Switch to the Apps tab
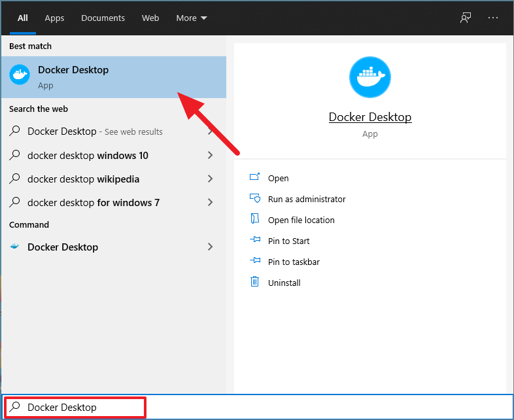Screen dimensions: 514x420 click(54, 18)
